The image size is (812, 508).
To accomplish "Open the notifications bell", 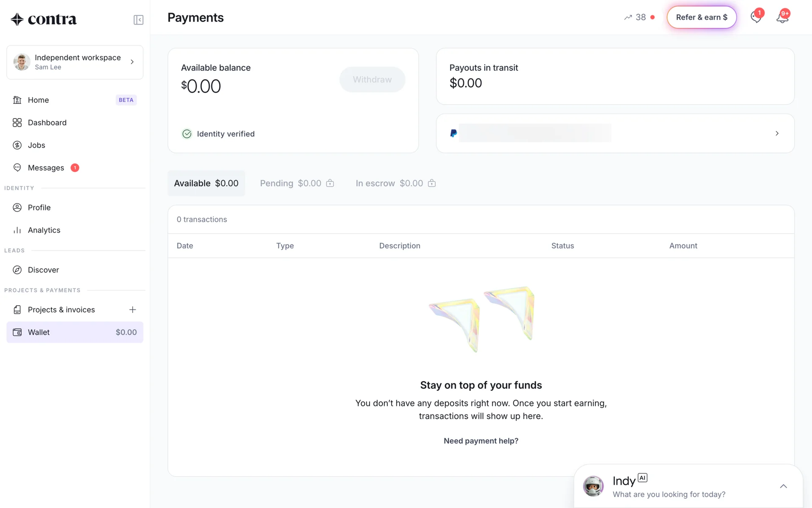I will tap(782, 17).
